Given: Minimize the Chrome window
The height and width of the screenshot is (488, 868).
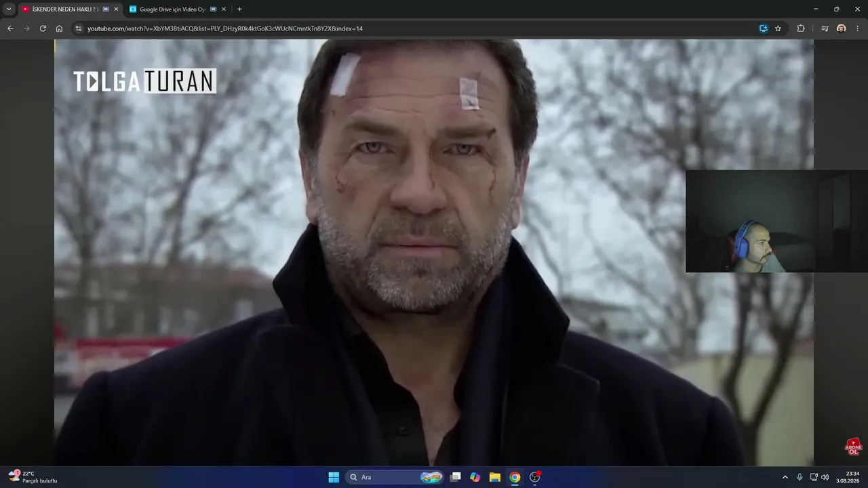Looking at the screenshot, I should coord(816,9).
